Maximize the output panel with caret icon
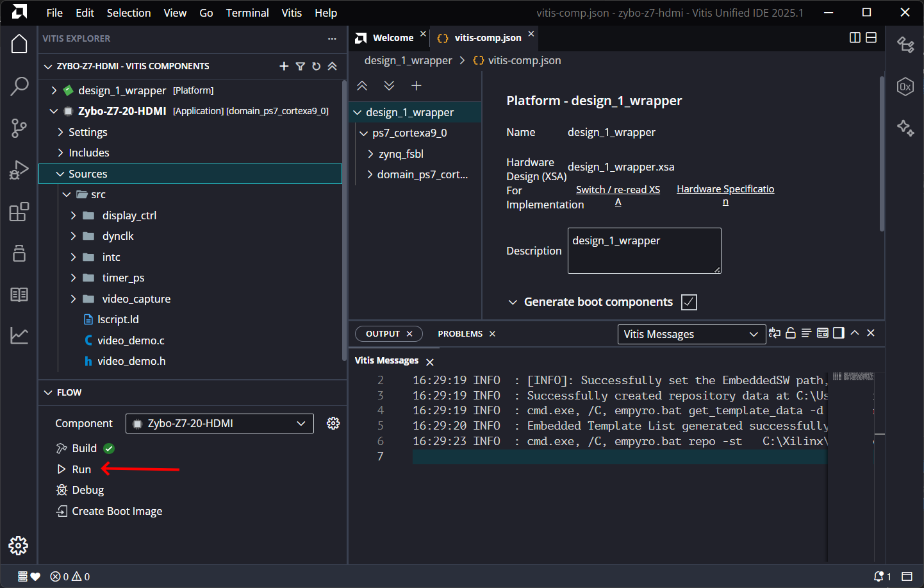 [855, 333]
